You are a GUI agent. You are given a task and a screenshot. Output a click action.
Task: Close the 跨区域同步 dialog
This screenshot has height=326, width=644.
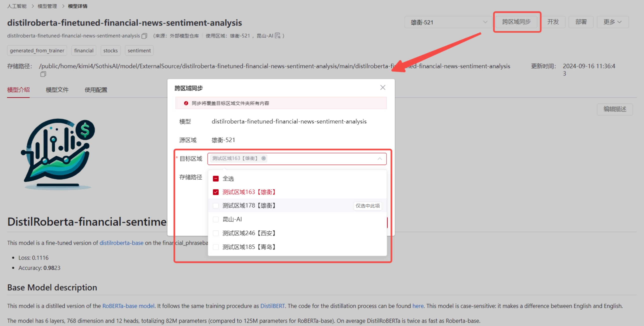(383, 88)
